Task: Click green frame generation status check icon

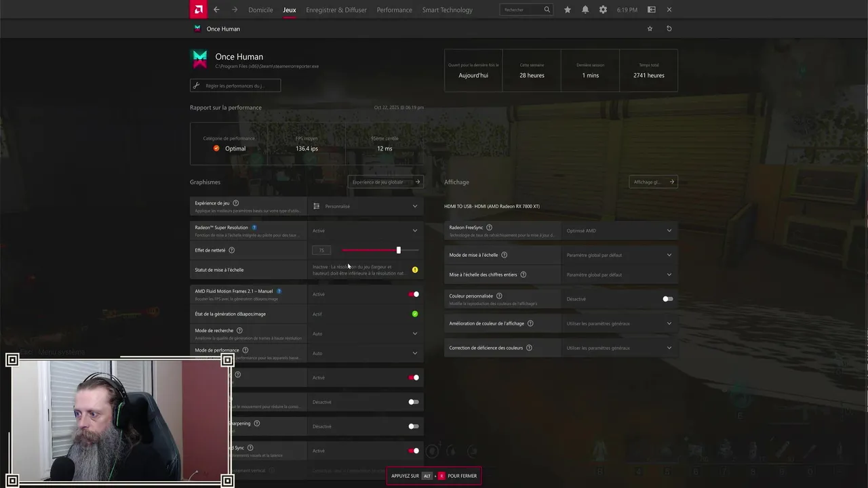Action: click(415, 314)
